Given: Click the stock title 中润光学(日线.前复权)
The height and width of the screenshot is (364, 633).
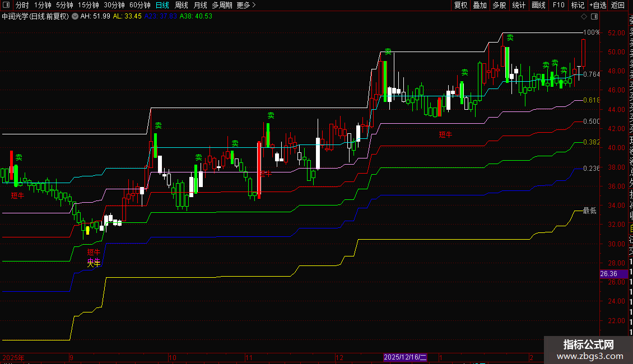Looking at the screenshot, I should point(35,16).
